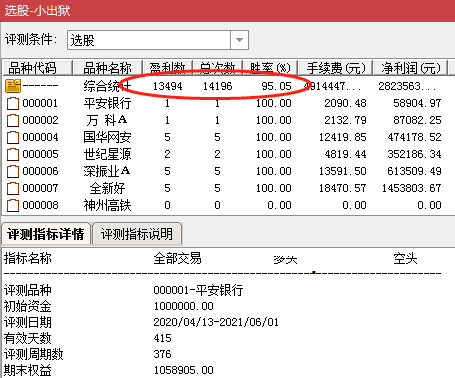
Task: Sort by 胜率(%) column header
Action: click(x=270, y=68)
